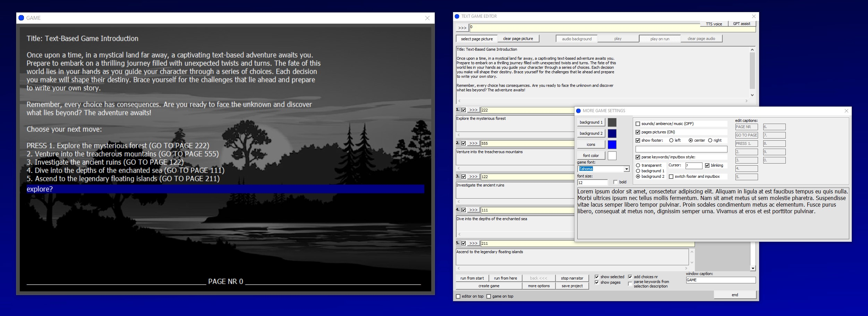
Task: Click the app icon in the GAME title bar
Action: point(22,18)
